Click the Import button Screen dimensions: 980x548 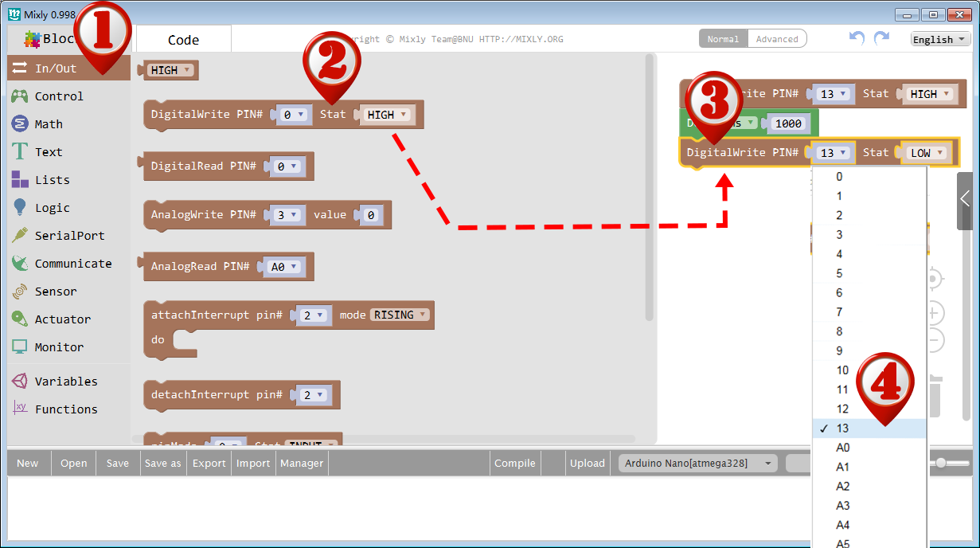[x=254, y=463]
